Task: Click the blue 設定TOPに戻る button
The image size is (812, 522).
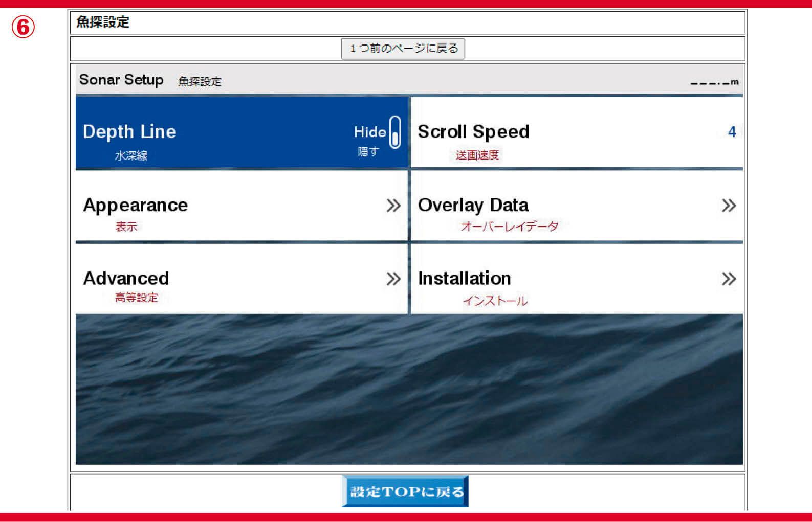Action: point(405,491)
